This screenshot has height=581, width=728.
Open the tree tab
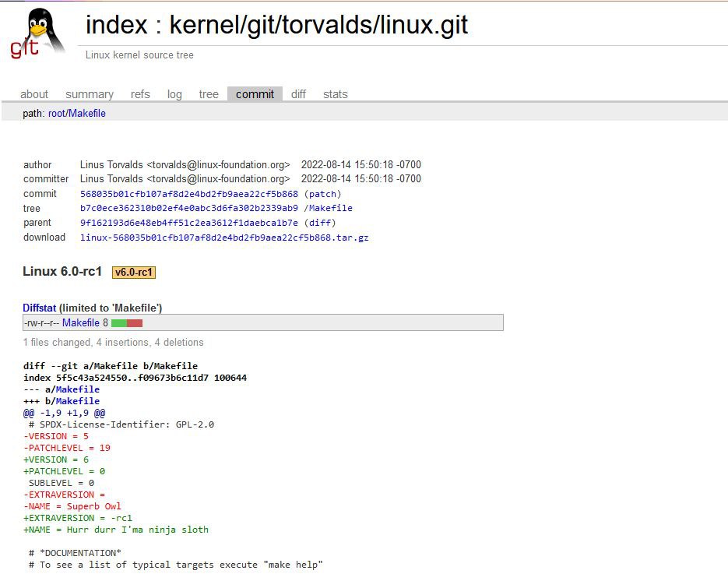209,94
